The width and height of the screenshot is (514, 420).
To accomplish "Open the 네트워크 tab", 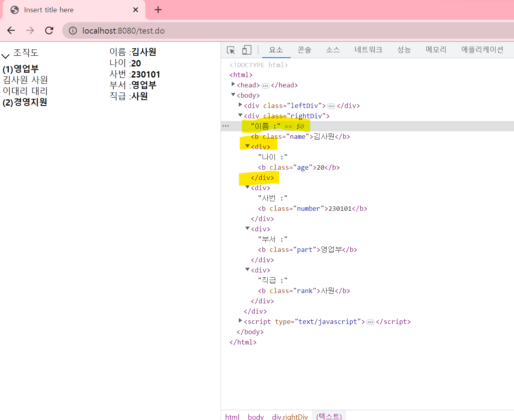I will click(368, 50).
